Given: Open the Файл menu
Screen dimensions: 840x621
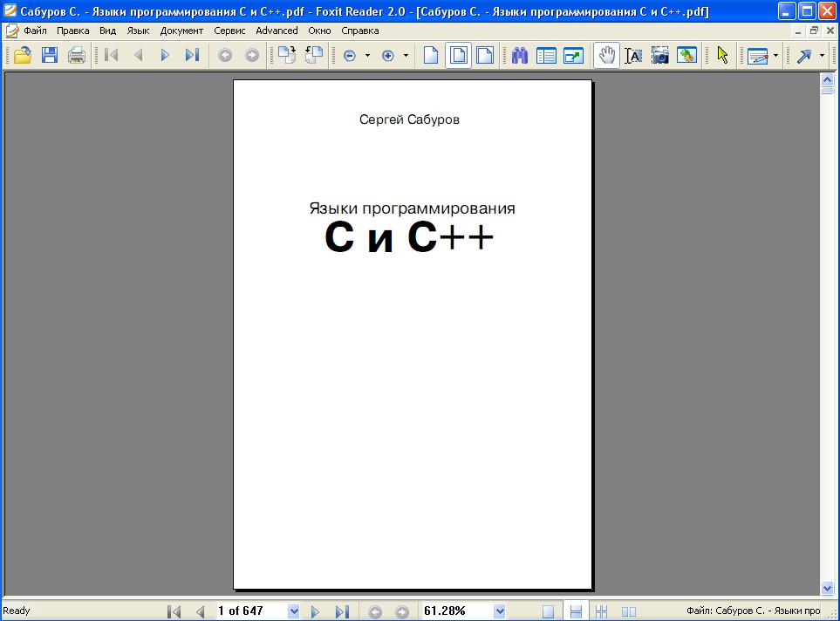Looking at the screenshot, I should coord(36,31).
